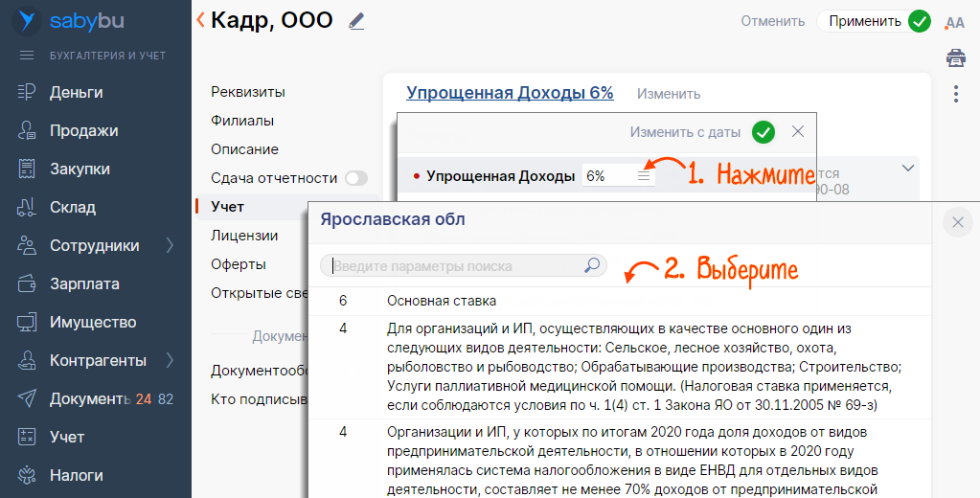Open the Налоги sidebar section

point(77,475)
